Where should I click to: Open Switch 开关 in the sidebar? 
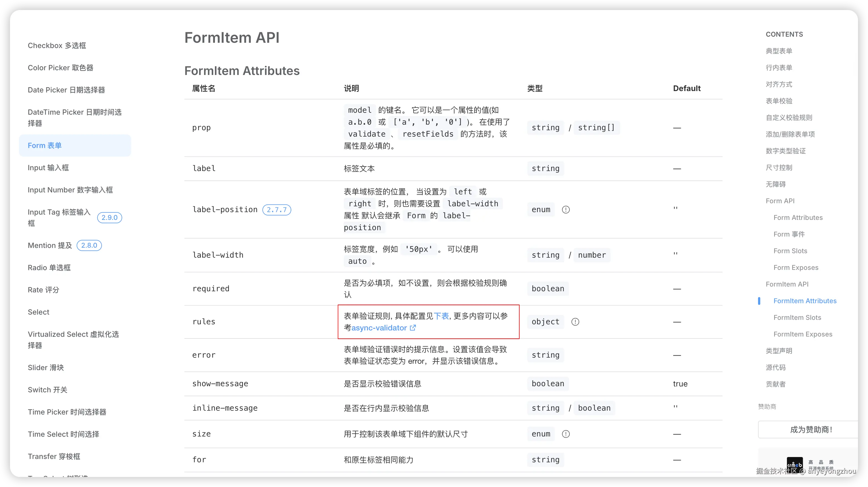[x=47, y=390]
